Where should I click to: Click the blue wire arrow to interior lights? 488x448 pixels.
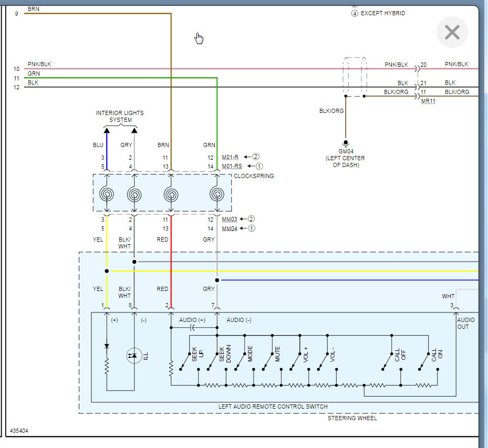tap(107, 130)
